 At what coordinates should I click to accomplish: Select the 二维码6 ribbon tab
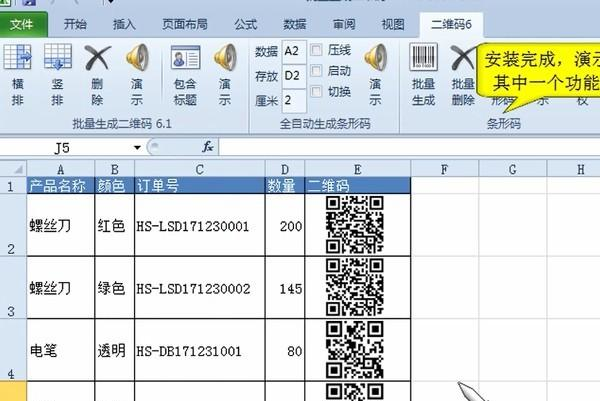pyautogui.click(x=451, y=25)
